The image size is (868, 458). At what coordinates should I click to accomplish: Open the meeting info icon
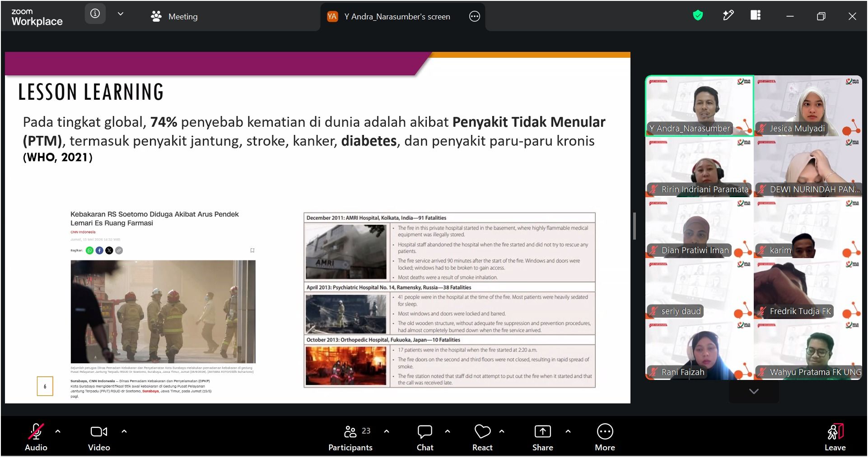95,14
